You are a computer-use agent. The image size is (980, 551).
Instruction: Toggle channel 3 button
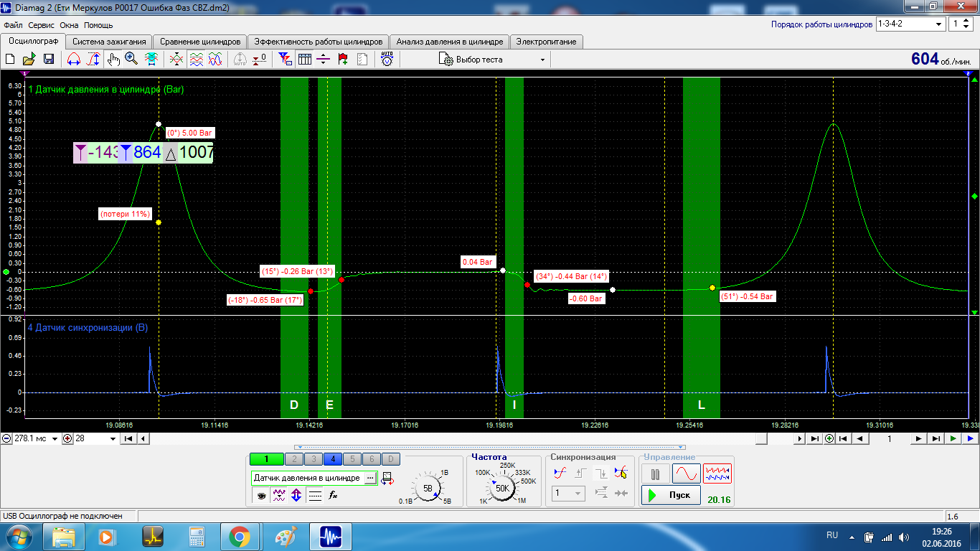313,459
